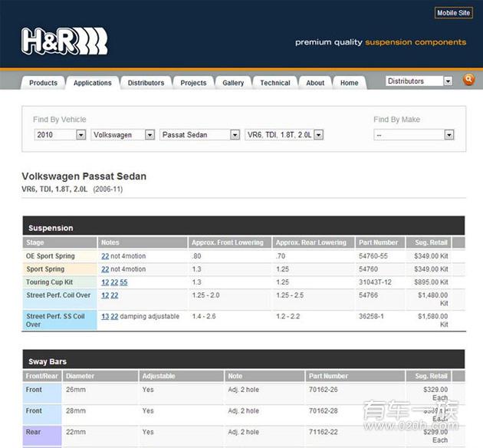Open the Mobile Site link
The width and height of the screenshot is (483, 448).
pyautogui.click(x=453, y=13)
